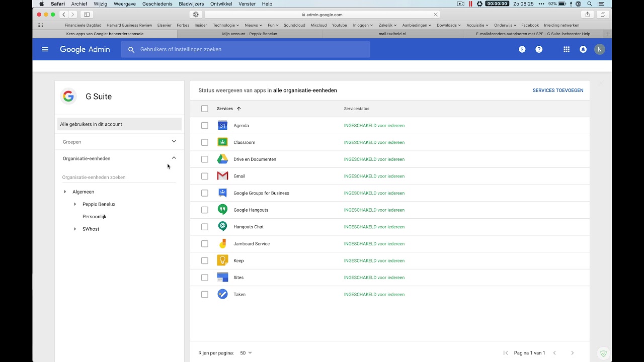Click the Agenda calendar icon
Viewport: 644px width, 362px height.
tap(222, 126)
